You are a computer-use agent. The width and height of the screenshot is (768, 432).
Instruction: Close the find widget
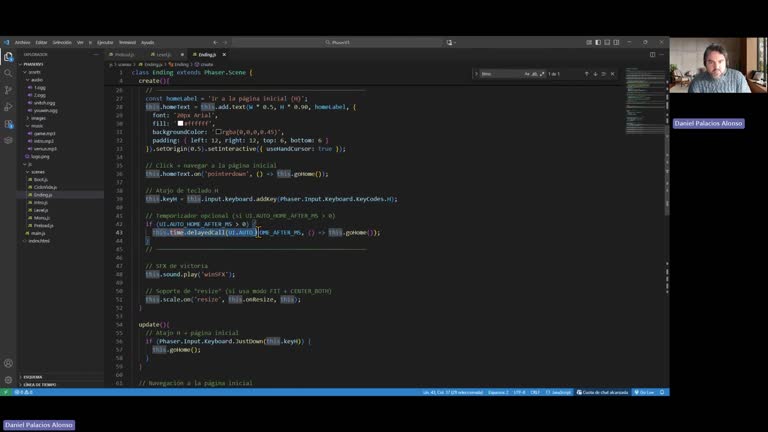[613, 74]
